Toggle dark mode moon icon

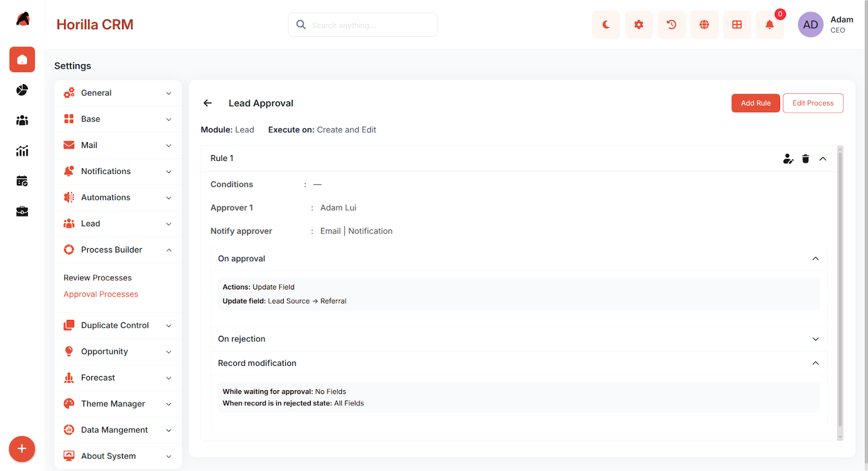(606, 25)
